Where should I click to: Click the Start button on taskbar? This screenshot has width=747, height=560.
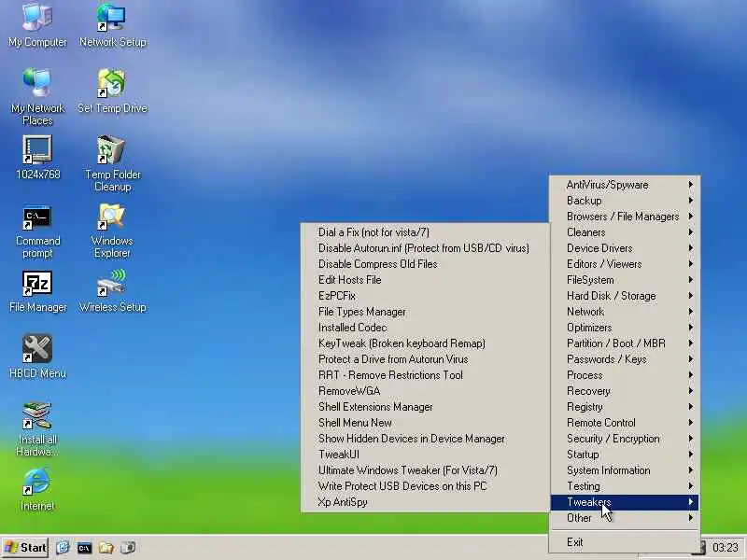coord(25,548)
